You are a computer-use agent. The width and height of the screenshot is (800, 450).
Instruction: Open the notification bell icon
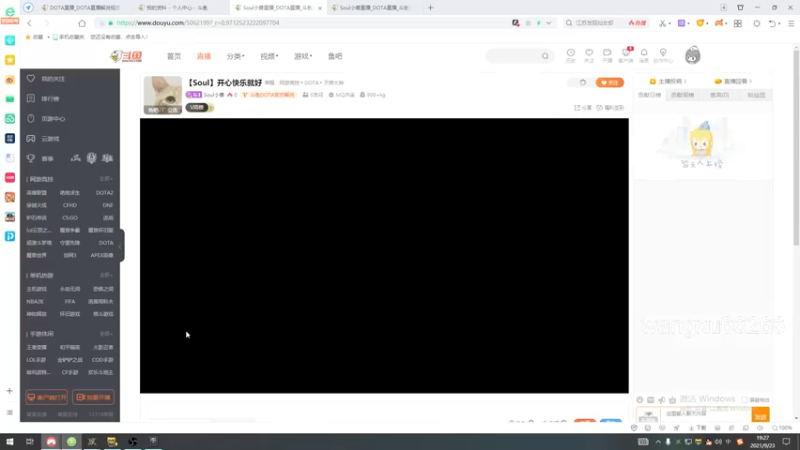[644, 53]
